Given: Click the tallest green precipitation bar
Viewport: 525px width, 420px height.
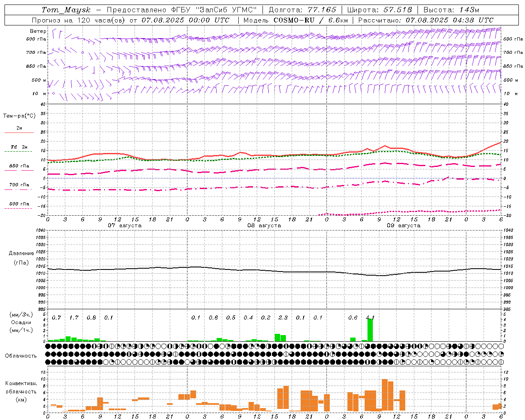Looking at the screenshot, I should 370,330.
